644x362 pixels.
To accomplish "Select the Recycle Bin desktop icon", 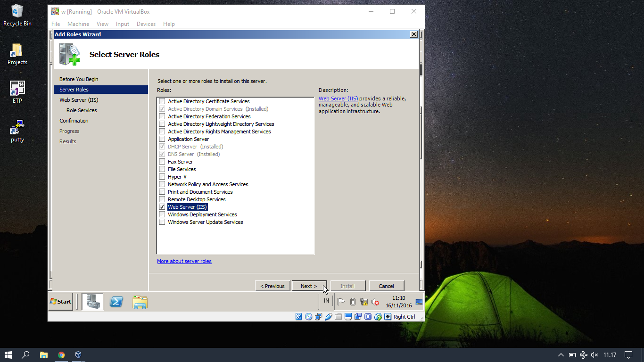I will point(17,15).
